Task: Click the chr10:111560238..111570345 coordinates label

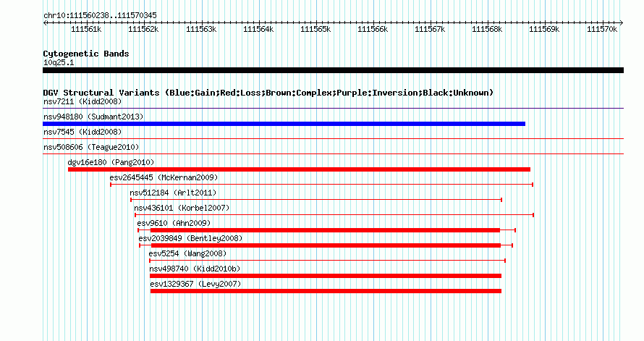Action: click(100, 15)
